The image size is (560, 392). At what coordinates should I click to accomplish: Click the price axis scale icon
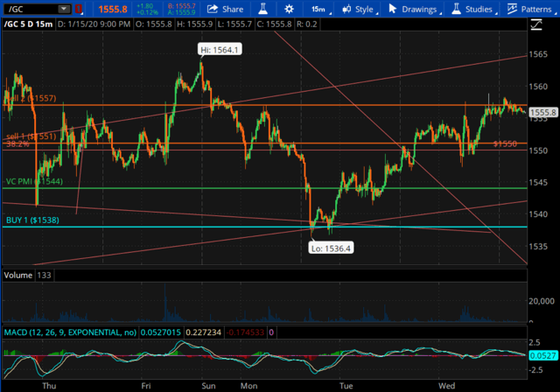point(536,24)
